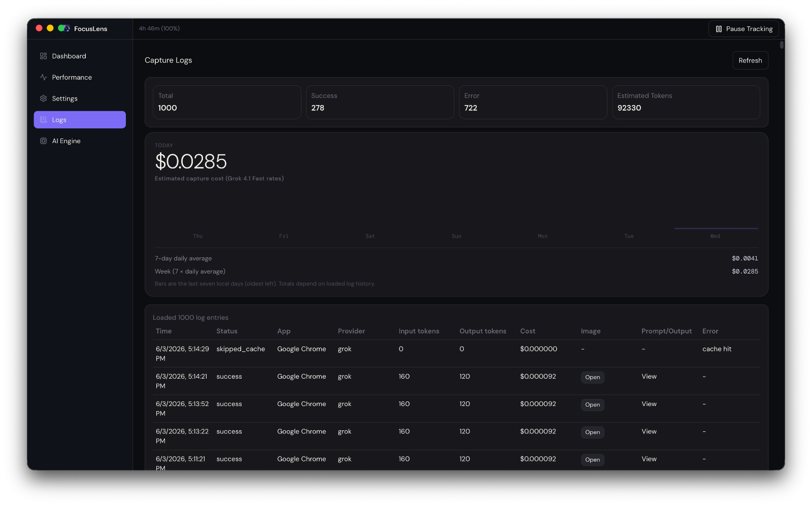The width and height of the screenshot is (812, 506).
Task: Click the AI Engine chip icon
Action: 43,141
